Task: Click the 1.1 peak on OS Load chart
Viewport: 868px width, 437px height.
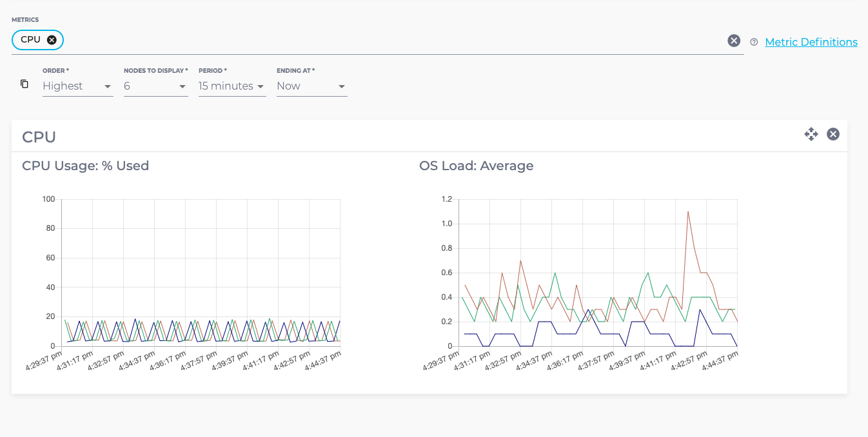Action: point(688,211)
